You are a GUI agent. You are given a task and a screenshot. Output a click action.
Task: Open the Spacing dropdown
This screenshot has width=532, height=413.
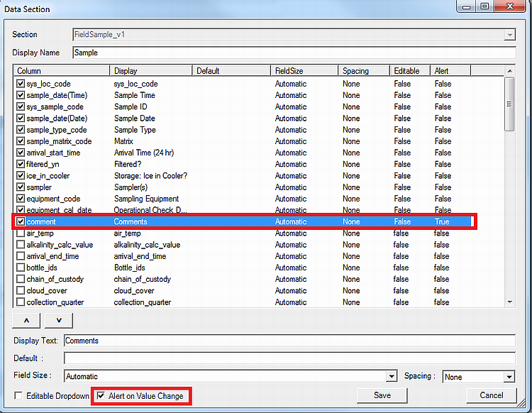509,377
